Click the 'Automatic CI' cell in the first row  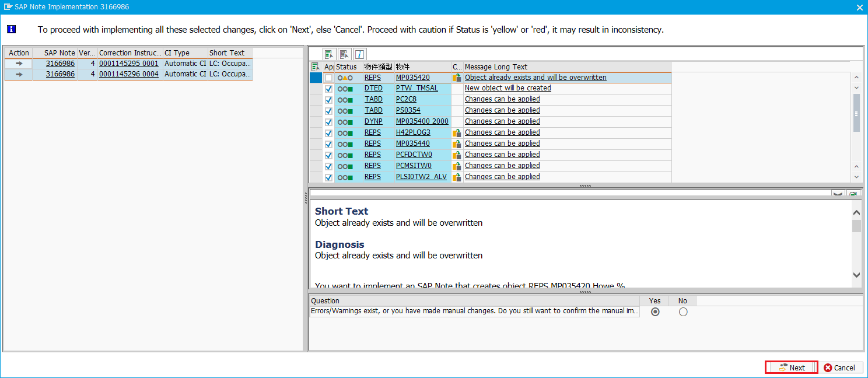pos(185,64)
